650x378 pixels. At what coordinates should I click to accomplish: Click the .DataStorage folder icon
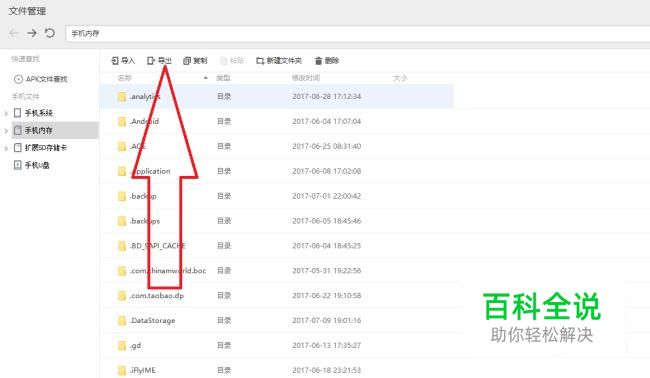click(x=122, y=320)
